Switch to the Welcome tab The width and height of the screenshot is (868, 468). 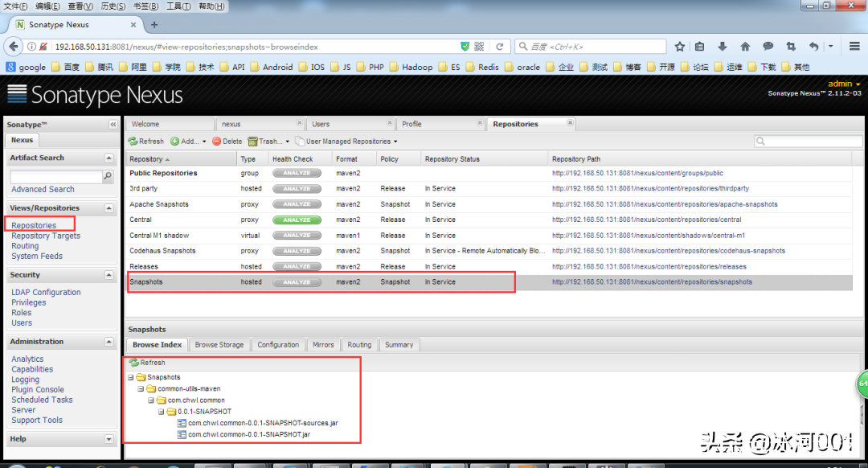[170, 124]
